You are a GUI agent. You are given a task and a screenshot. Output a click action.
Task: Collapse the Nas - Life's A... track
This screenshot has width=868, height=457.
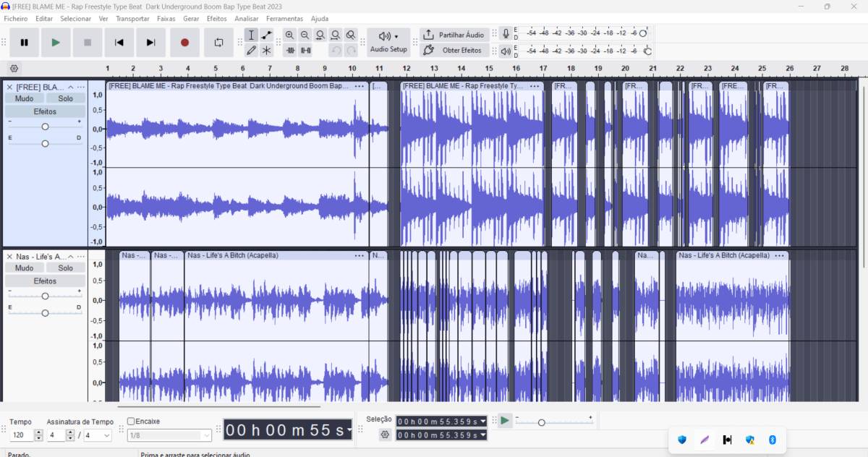coord(70,257)
